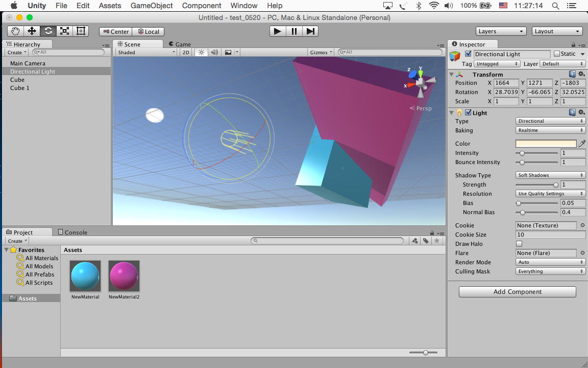
Task: Open the Shadow Type dropdown
Action: pyautogui.click(x=550, y=175)
